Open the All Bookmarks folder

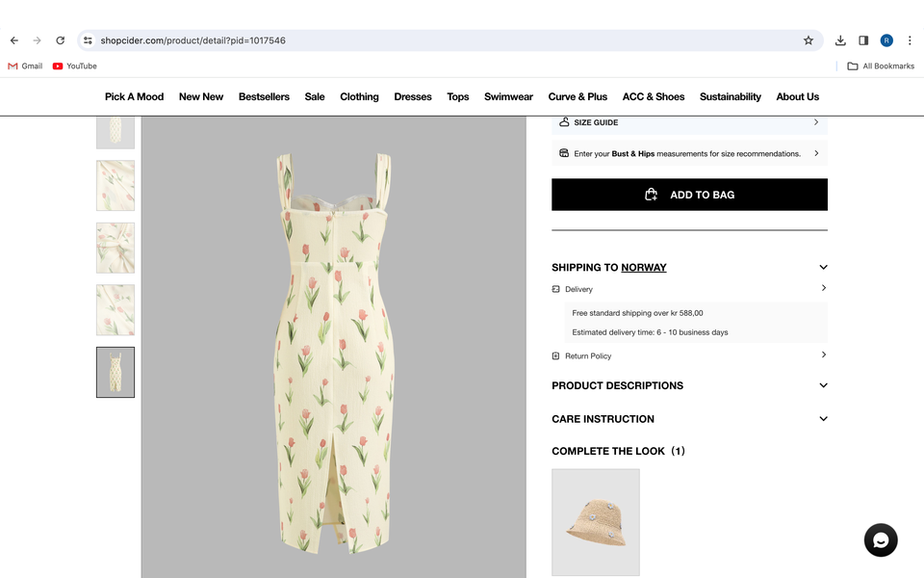pos(881,66)
